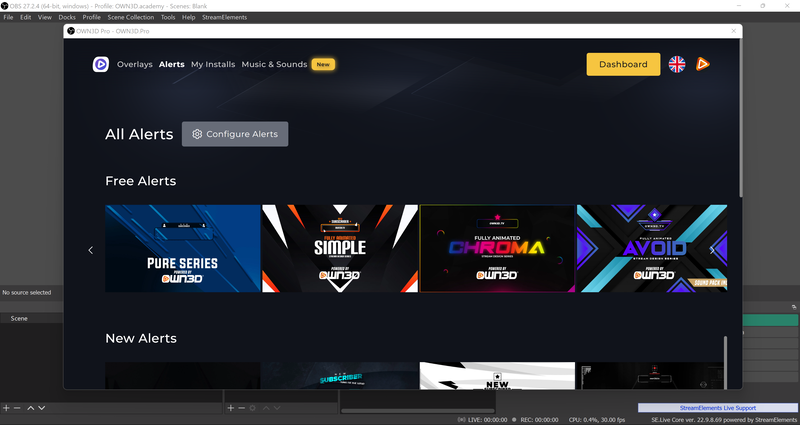The width and height of the screenshot is (800, 425).
Task: Switch to the Overlays tab
Action: (135, 64)
